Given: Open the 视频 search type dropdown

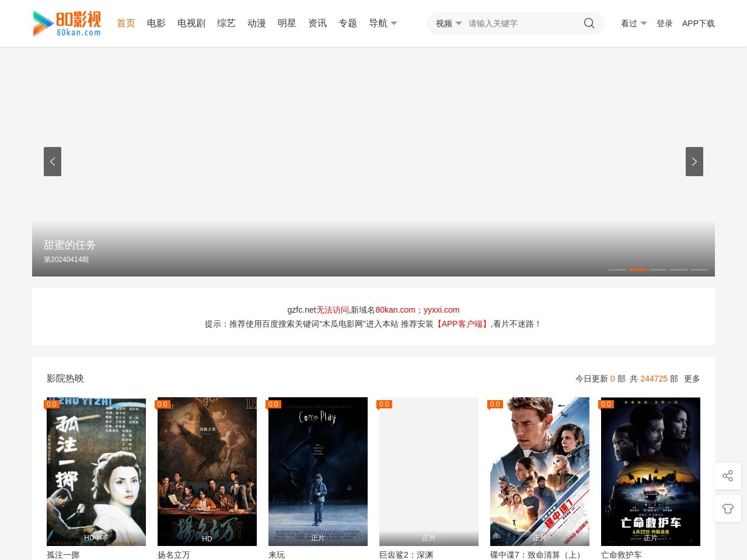Looking at the screenshot, I should pos(448,23).
